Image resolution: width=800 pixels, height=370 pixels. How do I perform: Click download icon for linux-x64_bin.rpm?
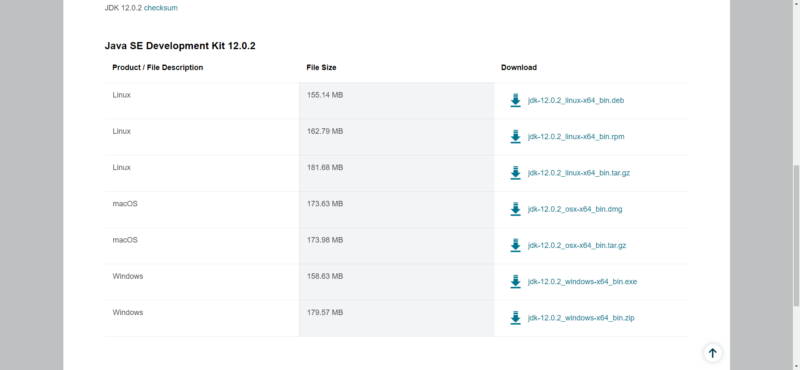[x=515, y=137]
